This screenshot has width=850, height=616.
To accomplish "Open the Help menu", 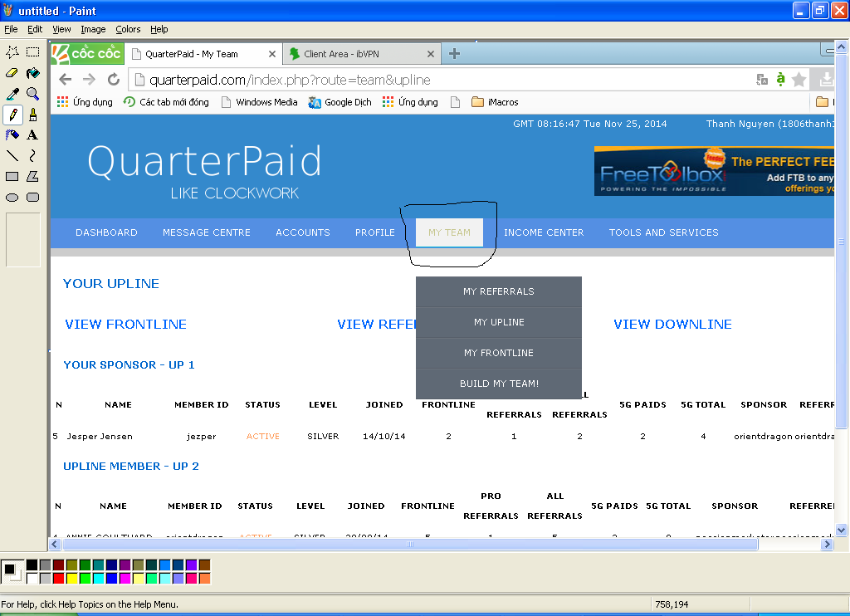I will (x=159, y=29).
